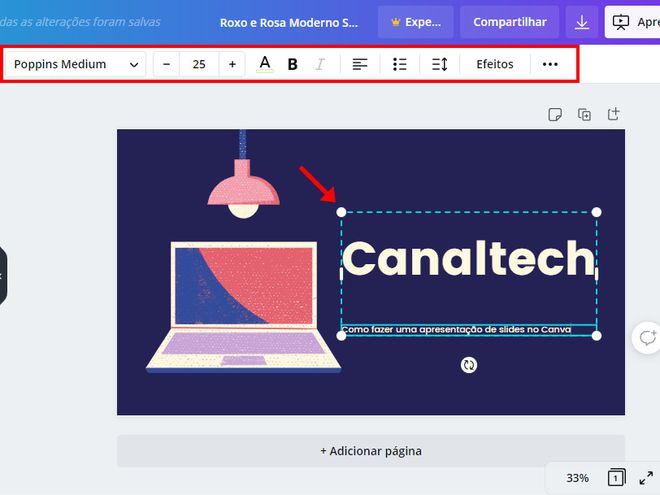Click the Canva Pro Expe... crown button
This screenshot has width=660, height=495.
click(x=416, y=22)
